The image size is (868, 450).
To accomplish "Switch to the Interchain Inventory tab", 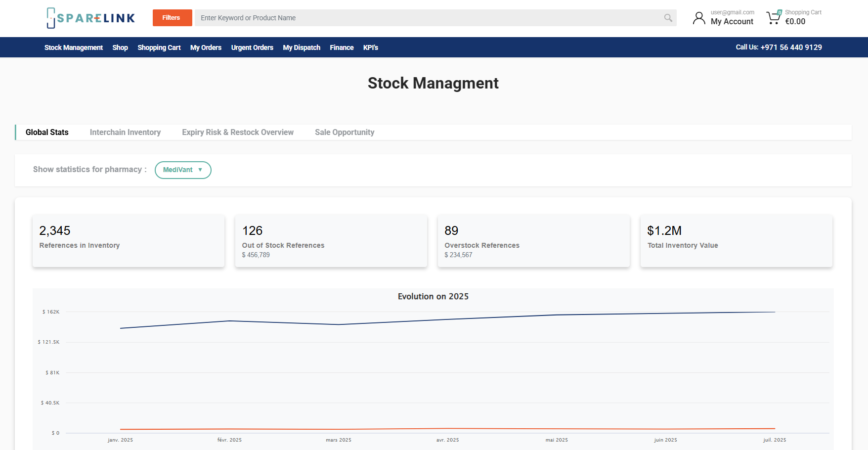I will (125, 132).
